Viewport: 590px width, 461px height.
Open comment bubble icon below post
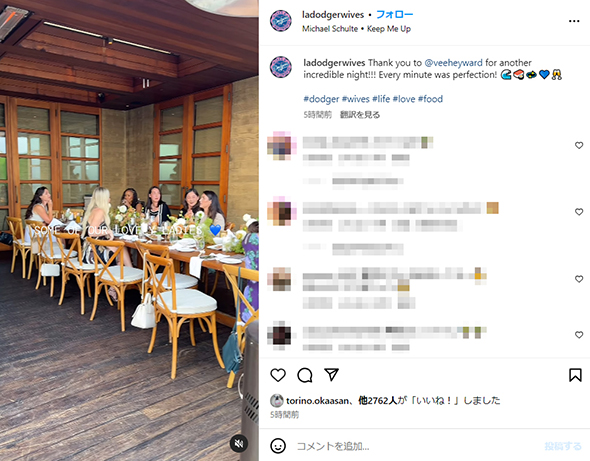[305, 375]
